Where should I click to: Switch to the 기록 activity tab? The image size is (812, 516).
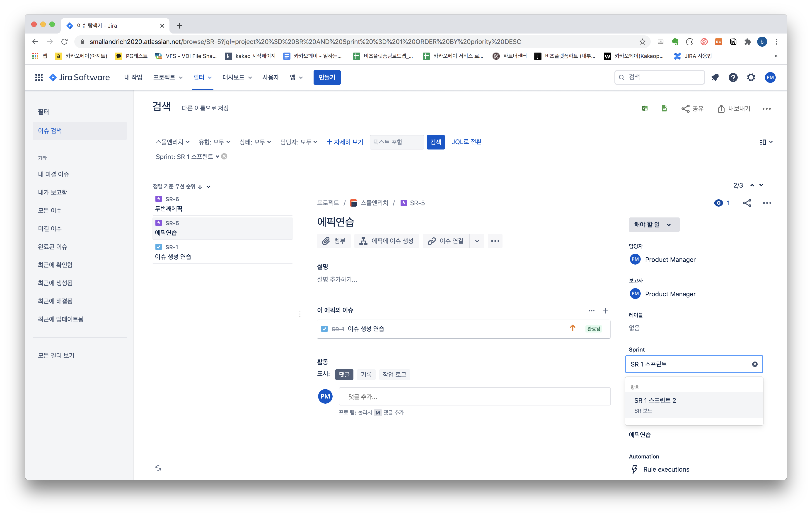366,374
